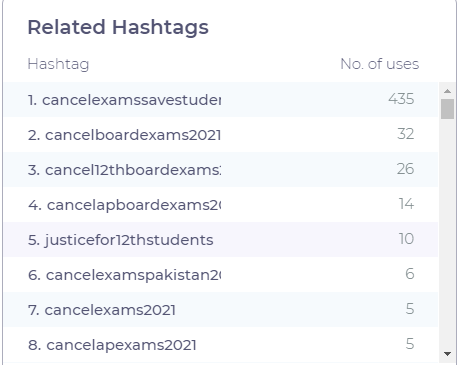458x365 pixels.
Task: Click the 435 uses count
Action: coord(401,99)
